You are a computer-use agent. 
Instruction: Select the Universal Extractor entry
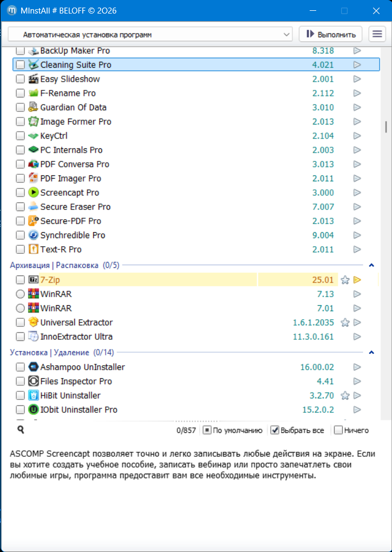[196, 323]
